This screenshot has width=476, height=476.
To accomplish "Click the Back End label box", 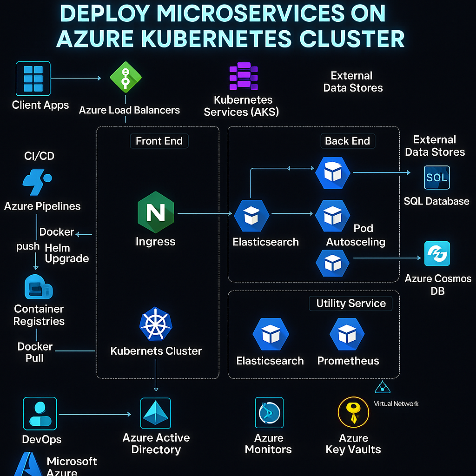I will pyautogui.click(x=348, y=141).
